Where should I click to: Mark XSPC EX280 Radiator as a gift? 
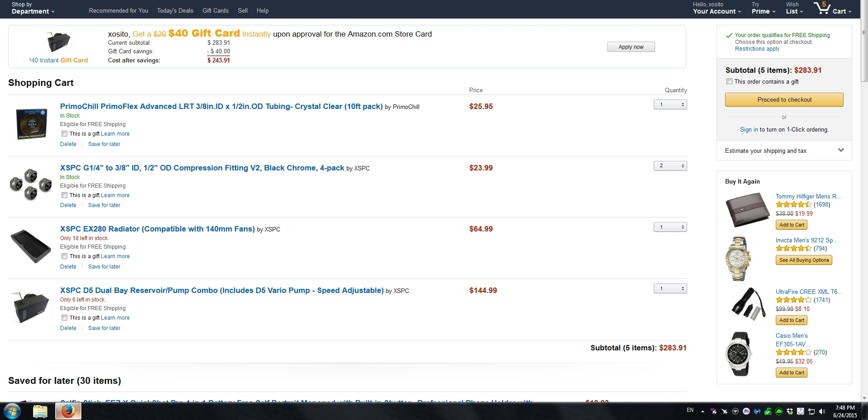[64, 256]
